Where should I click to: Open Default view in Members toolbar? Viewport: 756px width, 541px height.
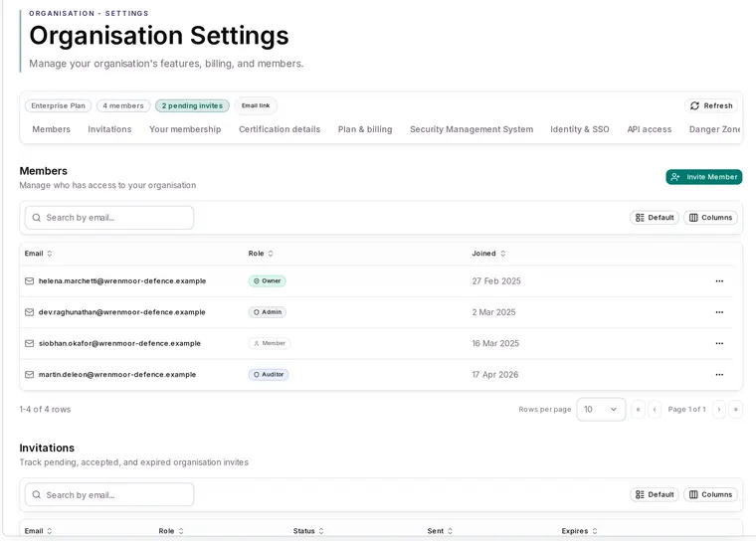click(x=655, y=218)
